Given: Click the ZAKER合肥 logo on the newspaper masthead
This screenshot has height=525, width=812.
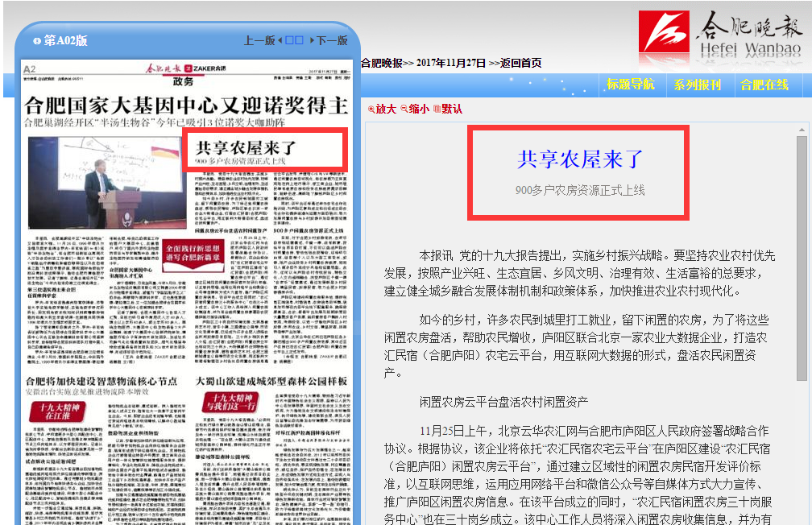Looking at the screenshot, I should point(205,68).
